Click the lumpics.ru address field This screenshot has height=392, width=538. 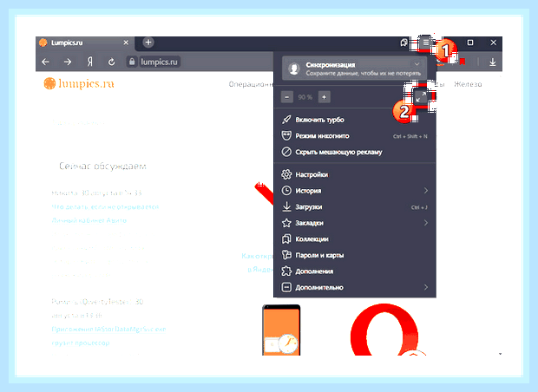(159, 62)
